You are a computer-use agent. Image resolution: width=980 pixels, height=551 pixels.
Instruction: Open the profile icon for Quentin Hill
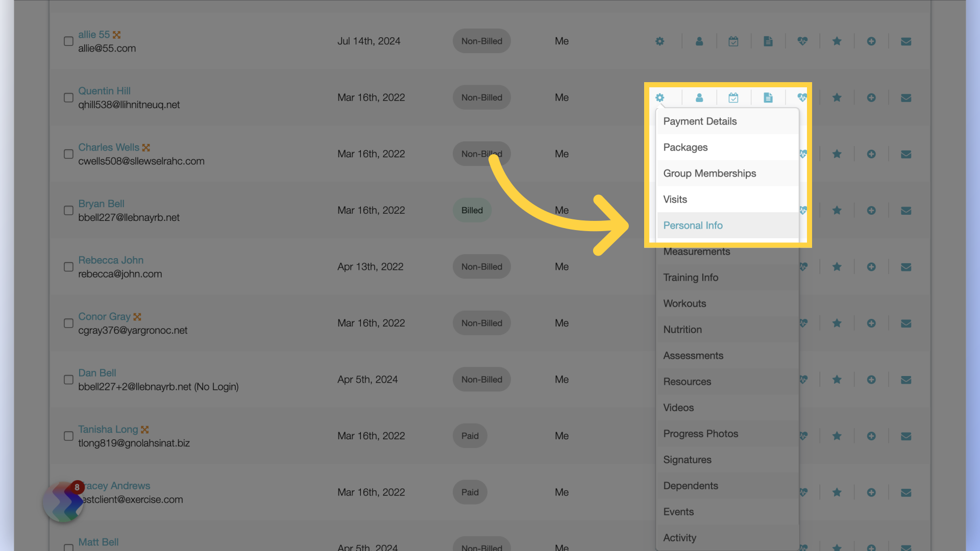coord(699,97)
